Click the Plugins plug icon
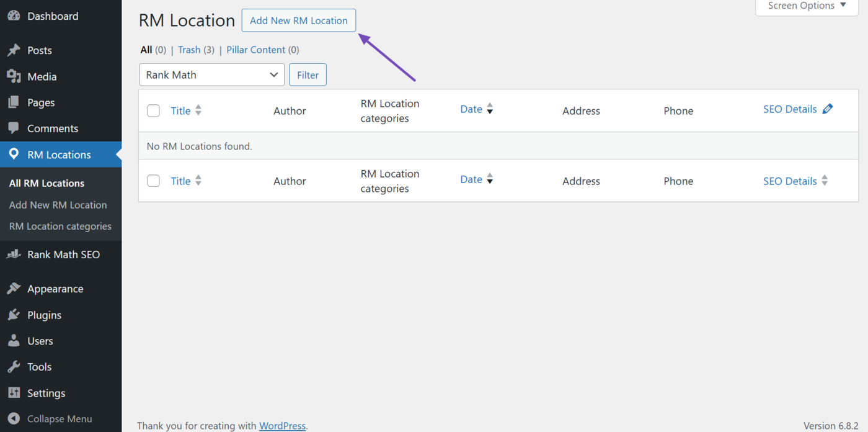Viewport: 868px width, 432px height. [14, 315]
